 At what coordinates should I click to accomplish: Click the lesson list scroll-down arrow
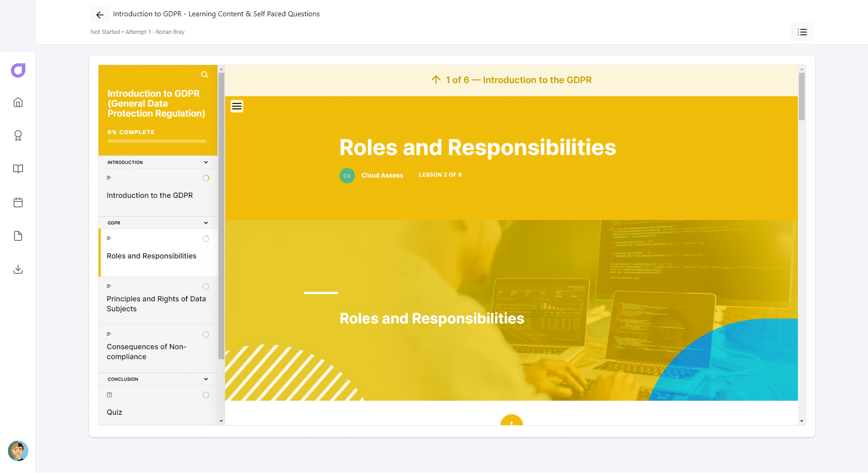[x=221, y=421]
